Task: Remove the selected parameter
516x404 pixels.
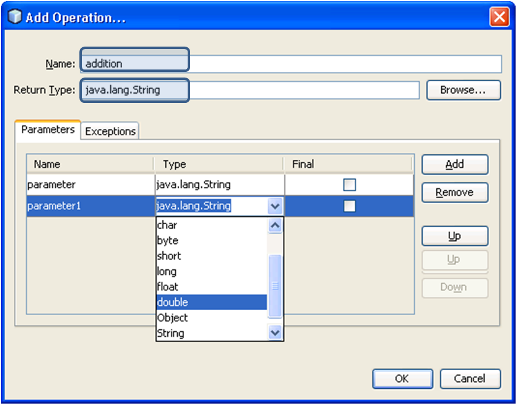Action: (x=455, y=192)
